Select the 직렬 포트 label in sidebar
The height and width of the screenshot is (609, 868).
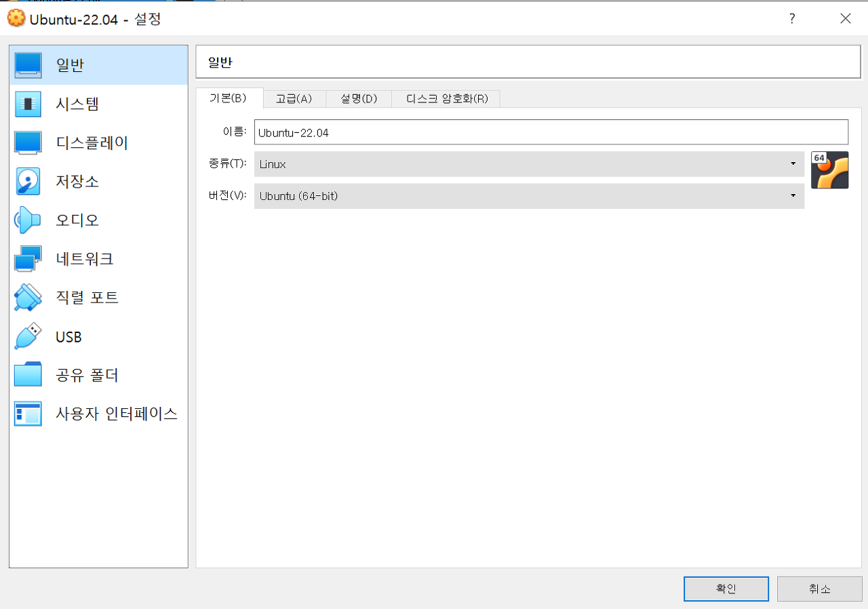(x=87, y=297)
